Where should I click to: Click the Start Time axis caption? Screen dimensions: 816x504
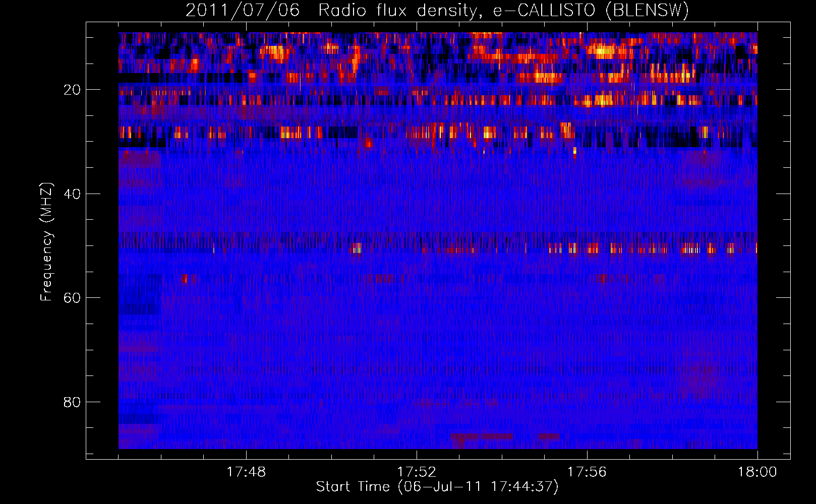[438, 487]
